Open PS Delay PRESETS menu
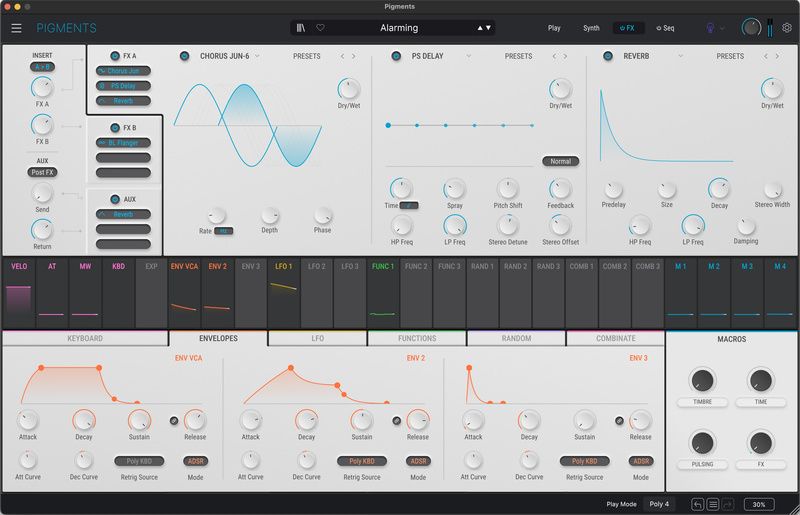Viewport: 800px width, 515px height. [x=518, y=56]
